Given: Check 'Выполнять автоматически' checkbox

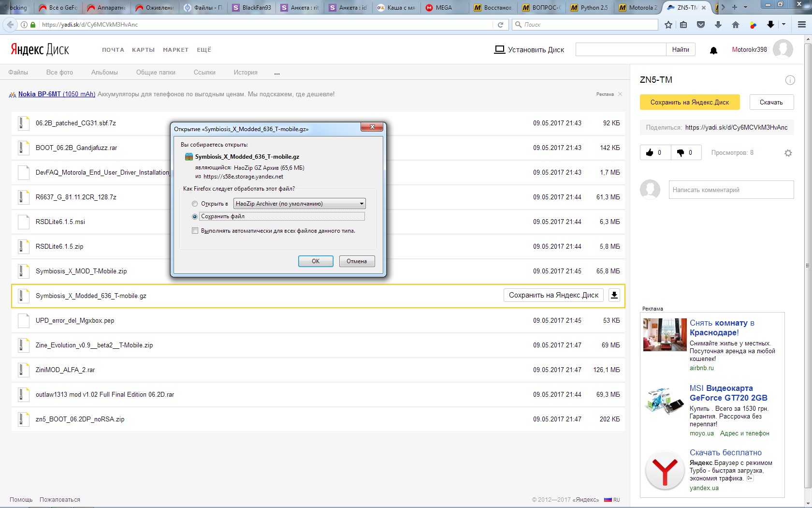Looking at the screenshot, I should click(x=195, y=231).
